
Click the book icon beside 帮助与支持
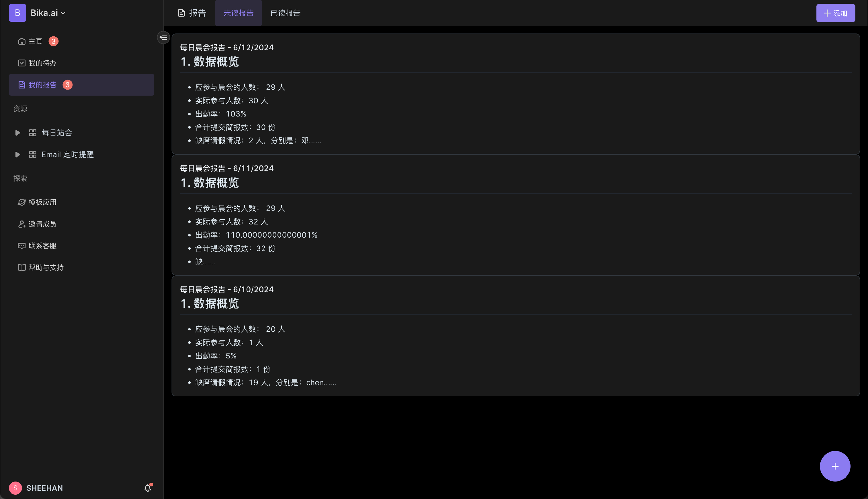(21, 268)
